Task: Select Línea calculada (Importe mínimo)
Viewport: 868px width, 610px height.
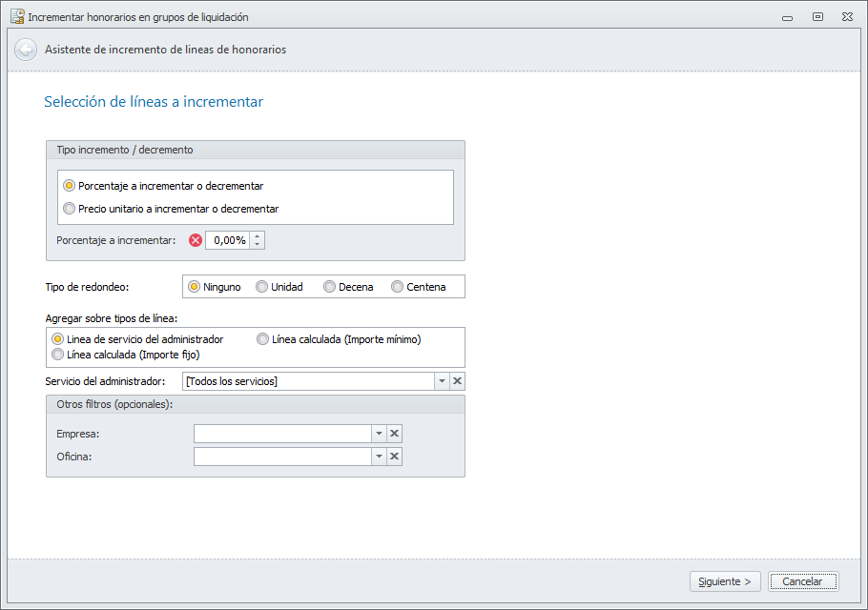Action: point(263,339)
